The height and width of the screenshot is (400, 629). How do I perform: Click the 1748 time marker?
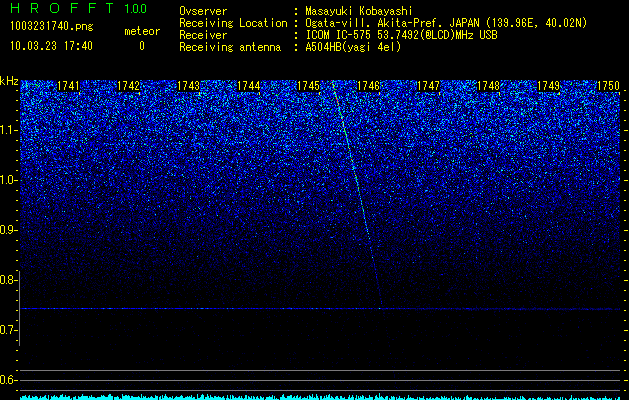(489, 86)
